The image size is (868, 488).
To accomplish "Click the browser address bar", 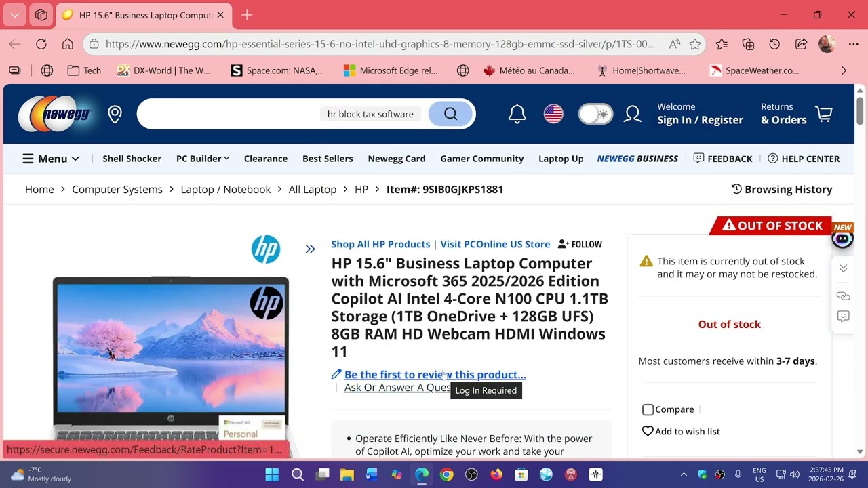I will click(x=380, y=44).
